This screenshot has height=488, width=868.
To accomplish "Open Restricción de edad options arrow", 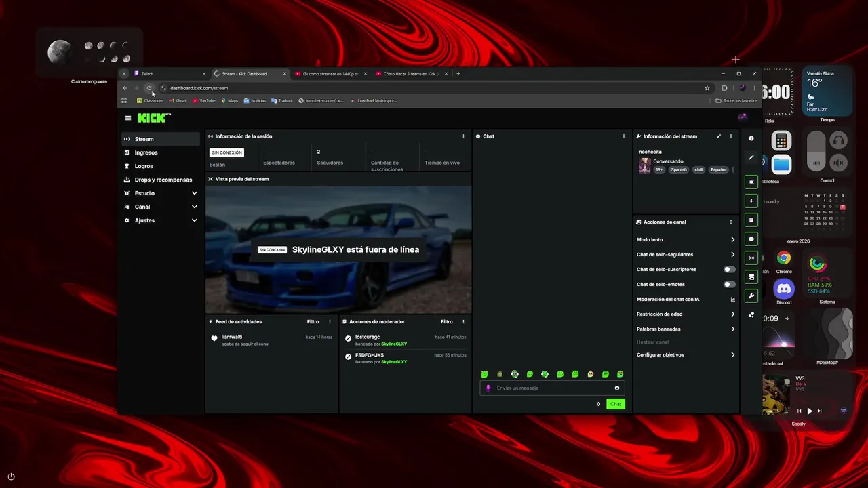I will [732, 314].
